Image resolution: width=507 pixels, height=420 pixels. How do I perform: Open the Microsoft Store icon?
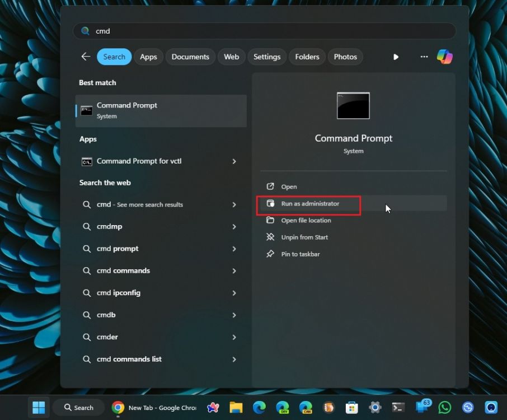coord(351,408)
